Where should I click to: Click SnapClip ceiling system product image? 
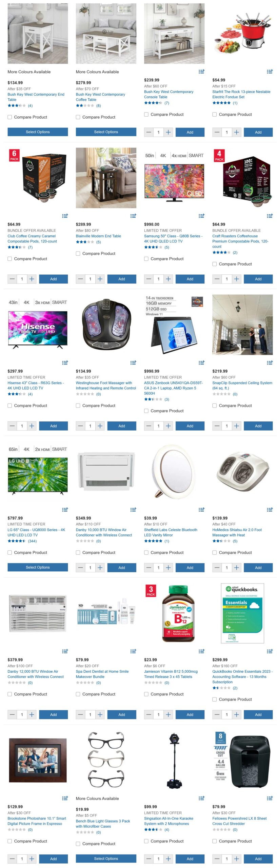click(x=242, y=324)
